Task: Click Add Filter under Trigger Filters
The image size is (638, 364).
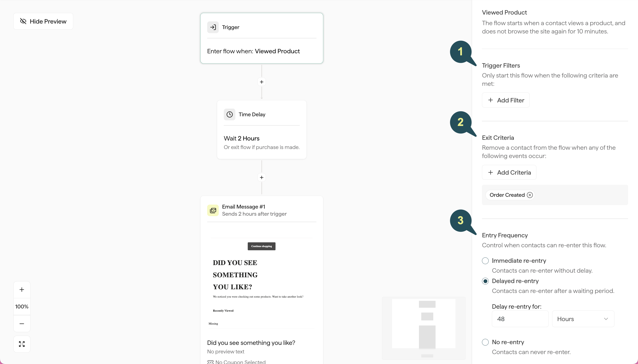Action: pos(505,100)
